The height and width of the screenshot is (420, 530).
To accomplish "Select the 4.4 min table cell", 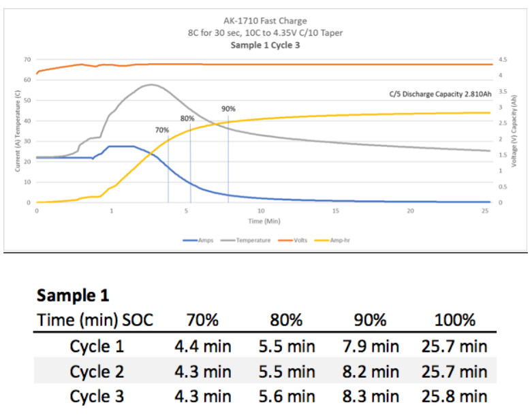I will coord(203,346).
